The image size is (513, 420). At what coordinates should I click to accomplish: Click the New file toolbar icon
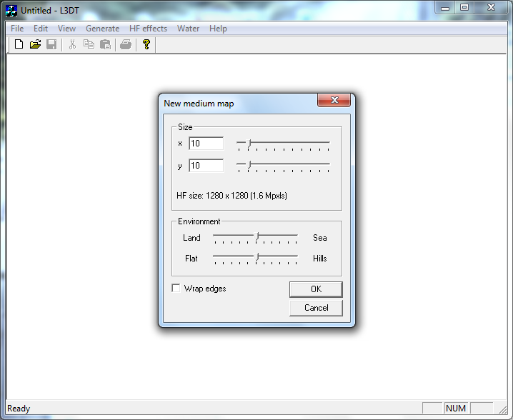click(19, 44)
